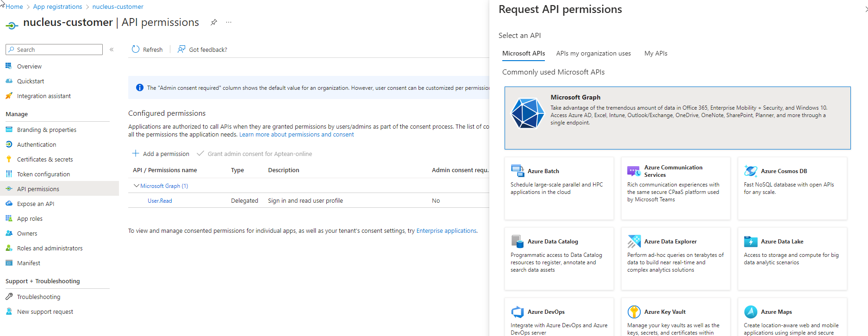Open the more options ellipsis near title
This screenshot has width=868, height=336.
click(x=229, y=22)
